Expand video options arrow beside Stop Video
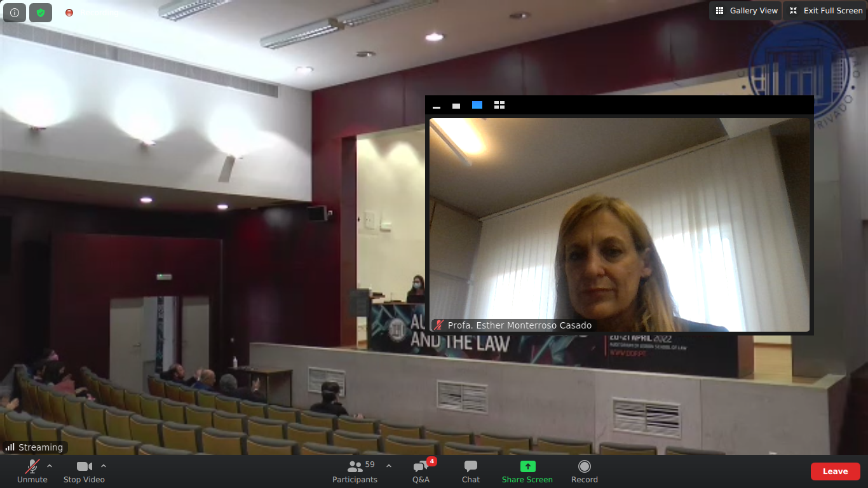This screenshot has width=868, height=488. tap(104, 466)
